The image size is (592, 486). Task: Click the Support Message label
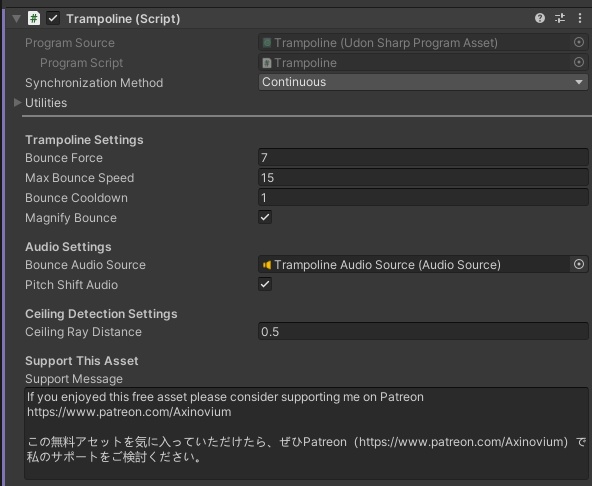74,379
